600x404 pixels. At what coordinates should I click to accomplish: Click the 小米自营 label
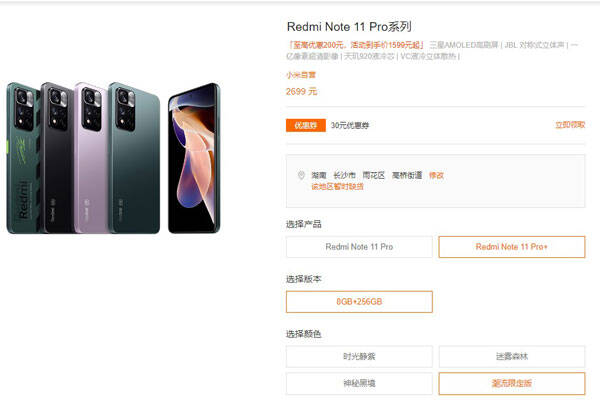tap(301, 75)
